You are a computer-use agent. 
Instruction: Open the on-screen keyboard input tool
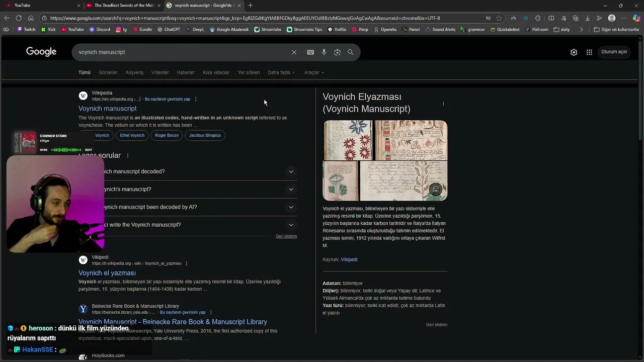point(310,52)
